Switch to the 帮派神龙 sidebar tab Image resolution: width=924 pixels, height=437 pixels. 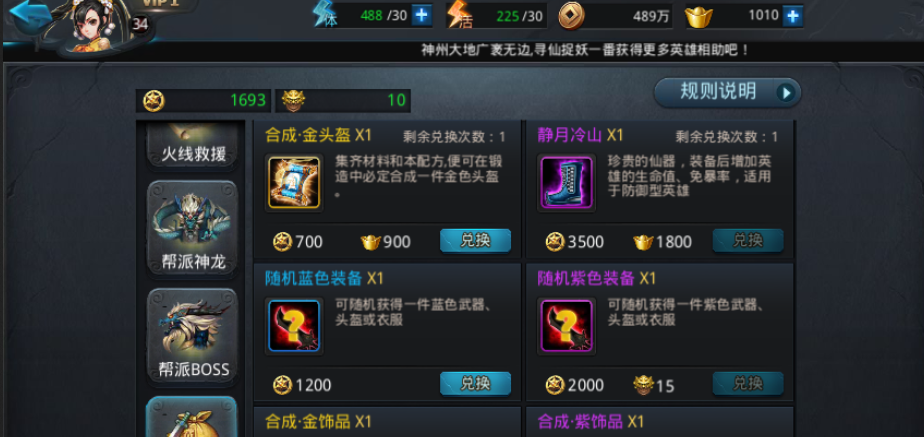coord(193,229)
